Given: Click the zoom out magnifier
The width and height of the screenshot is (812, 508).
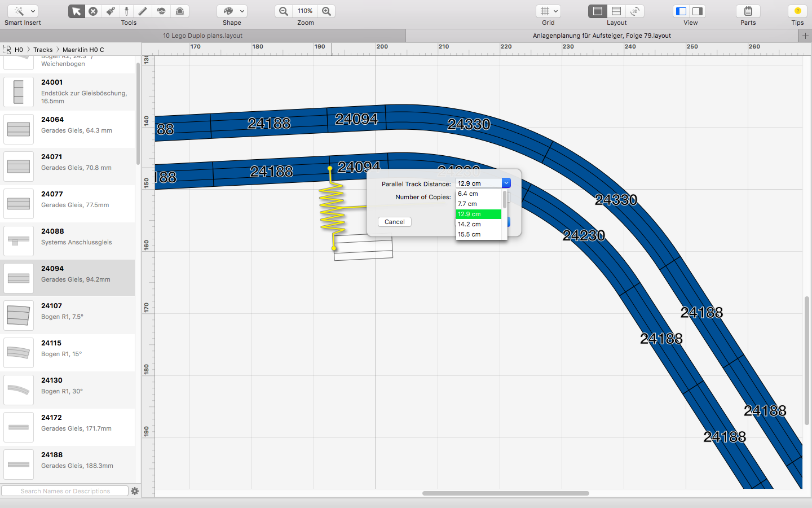Looking at the screenshot, I should pos(284,11).
